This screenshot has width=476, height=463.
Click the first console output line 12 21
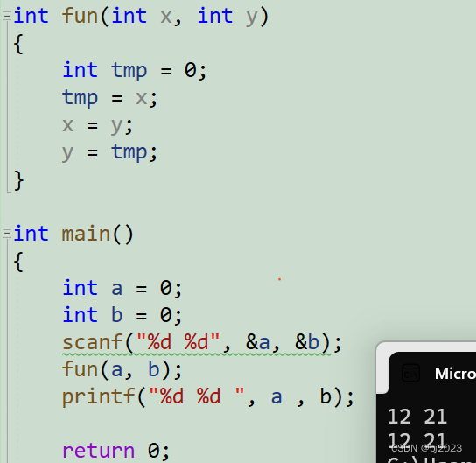(x=417, y=417)
